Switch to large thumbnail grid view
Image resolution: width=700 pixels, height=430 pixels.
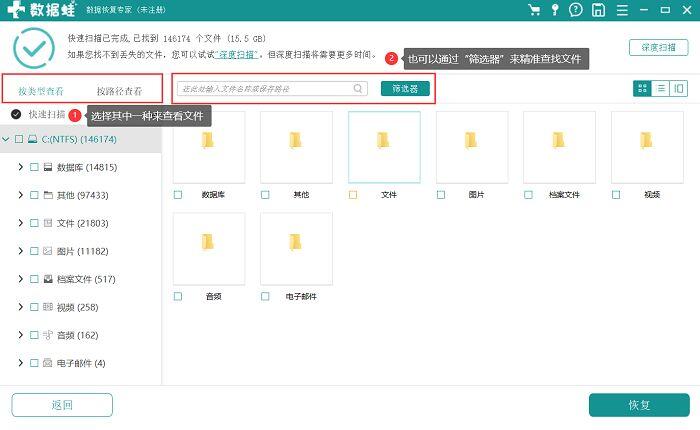(642, 88)
